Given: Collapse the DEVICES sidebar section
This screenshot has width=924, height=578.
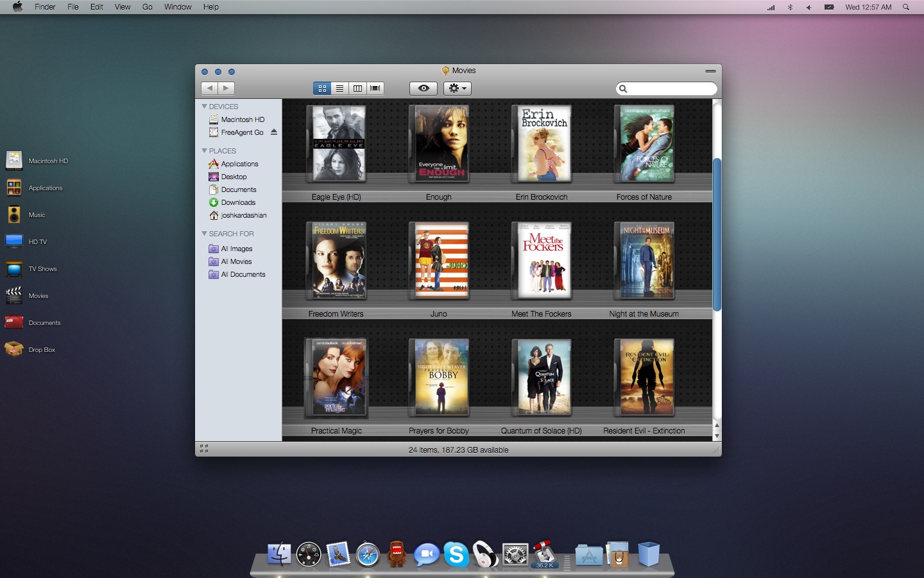Looking at the screenshot, I should [x=205, y=107].
